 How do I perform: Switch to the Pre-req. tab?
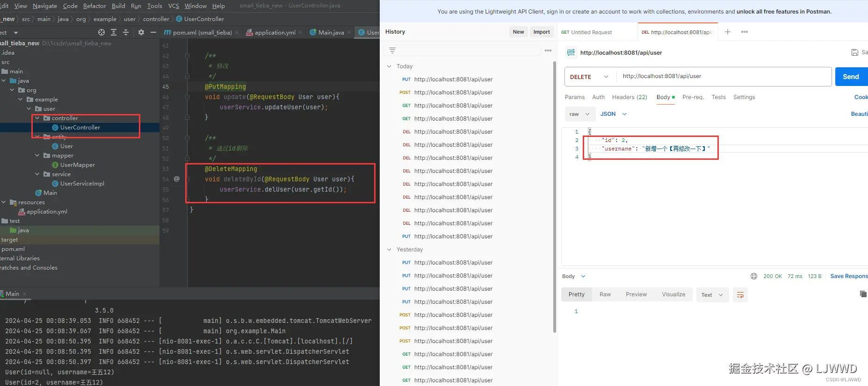tap(693, 97)
